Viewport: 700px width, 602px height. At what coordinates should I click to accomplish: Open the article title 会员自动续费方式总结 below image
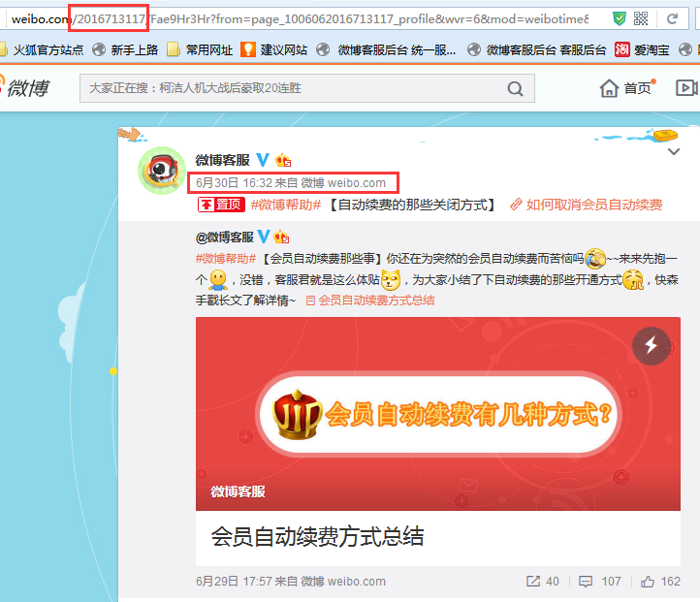tap(317, 536)
